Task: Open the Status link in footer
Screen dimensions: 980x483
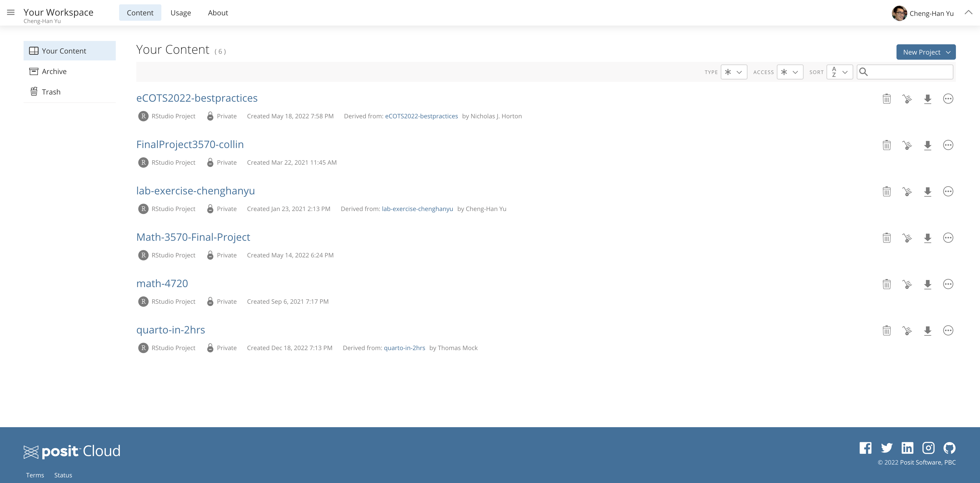Action: [x=63, y=475]
